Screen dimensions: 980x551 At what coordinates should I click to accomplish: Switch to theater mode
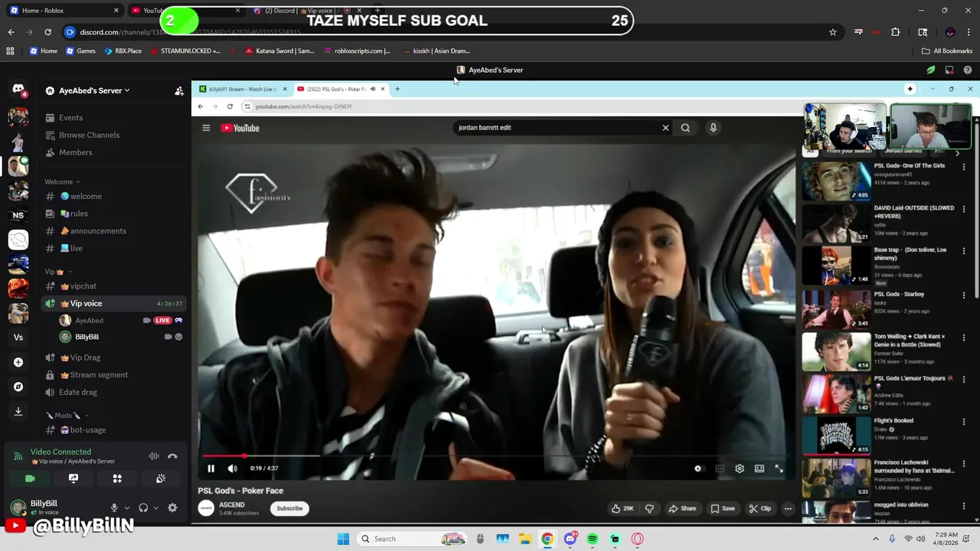pos(759,468)
